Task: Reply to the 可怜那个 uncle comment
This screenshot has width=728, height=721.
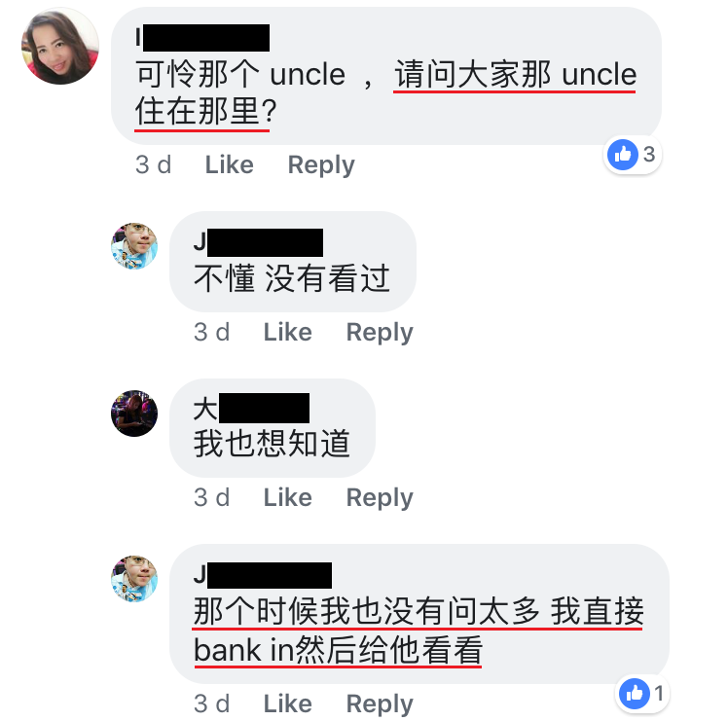Action: coord(321,165)
